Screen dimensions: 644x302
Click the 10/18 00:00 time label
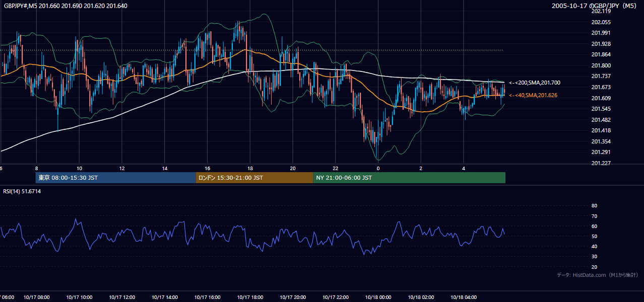click(x=378, y=297)
